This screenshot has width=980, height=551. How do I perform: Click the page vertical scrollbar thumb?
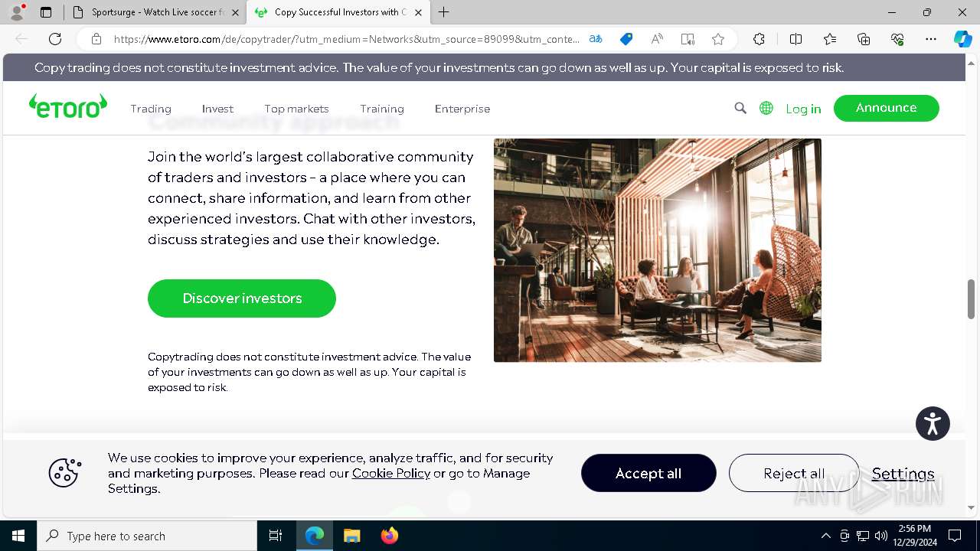pos(971,298)
